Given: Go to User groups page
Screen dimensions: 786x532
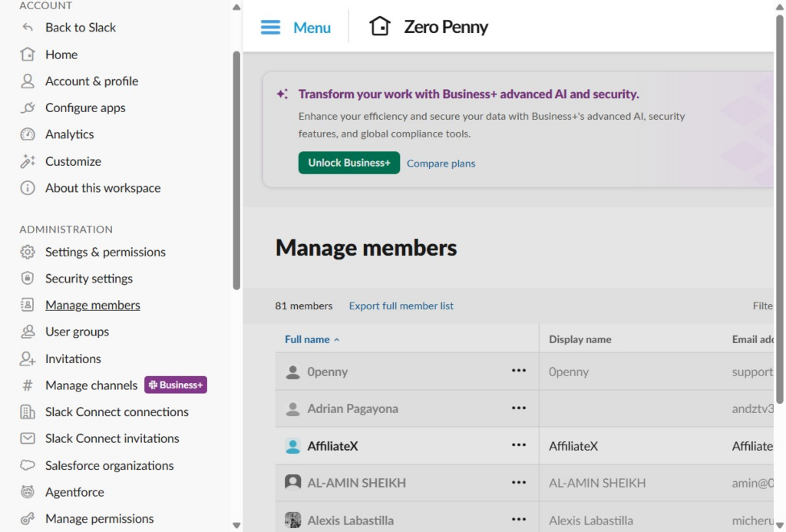Looking at the screenshot, I should tap(77, 332).
